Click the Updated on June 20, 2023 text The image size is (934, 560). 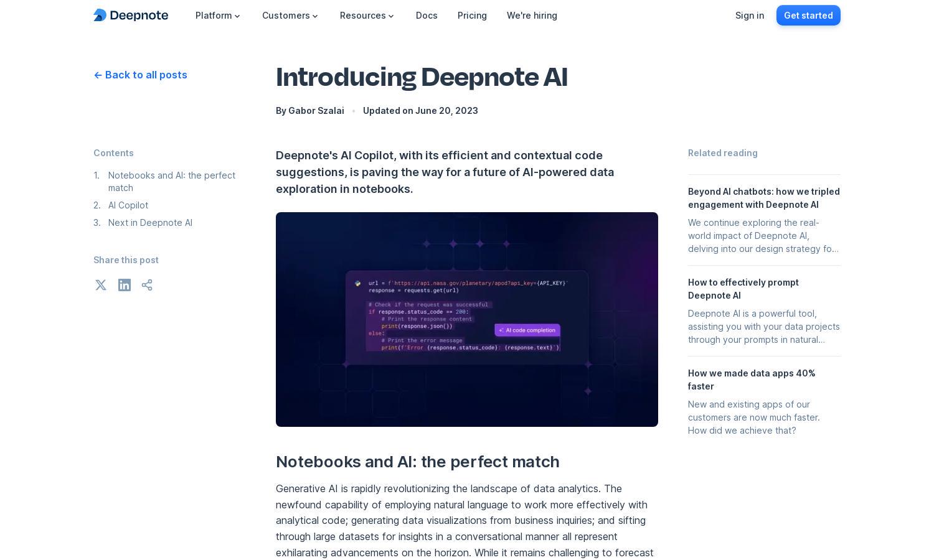click(x=420, y=110)
